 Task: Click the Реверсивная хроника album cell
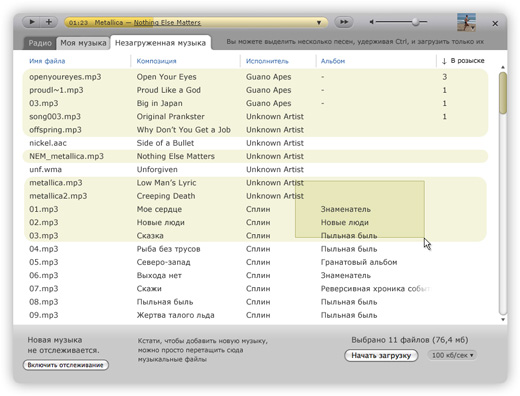[x=375, y=289]
